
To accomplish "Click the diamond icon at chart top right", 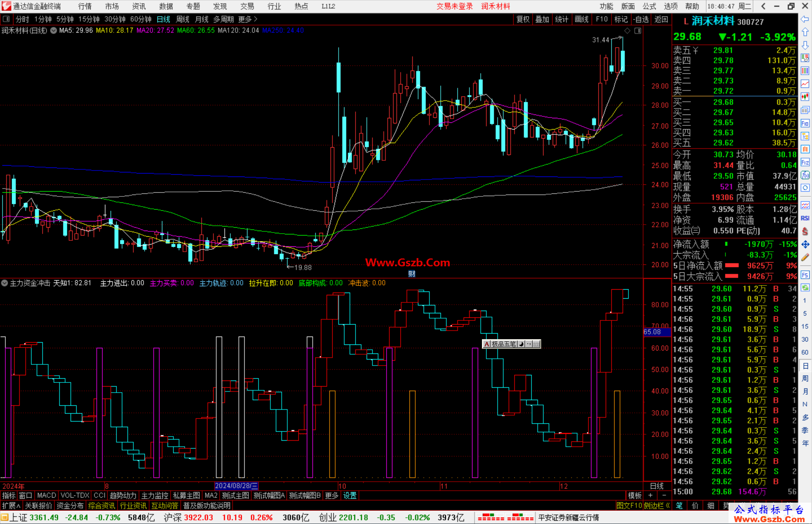I will click(x=627, y=30).
